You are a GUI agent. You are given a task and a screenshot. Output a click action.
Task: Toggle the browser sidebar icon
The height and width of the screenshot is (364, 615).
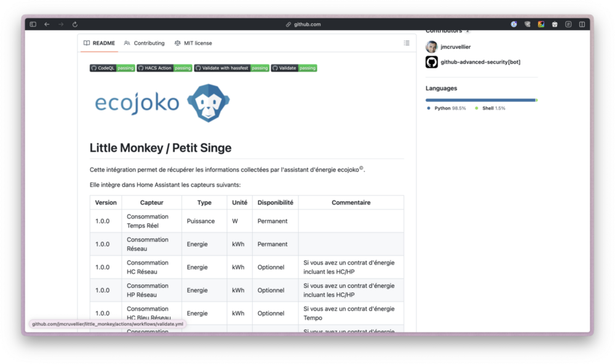33,25
